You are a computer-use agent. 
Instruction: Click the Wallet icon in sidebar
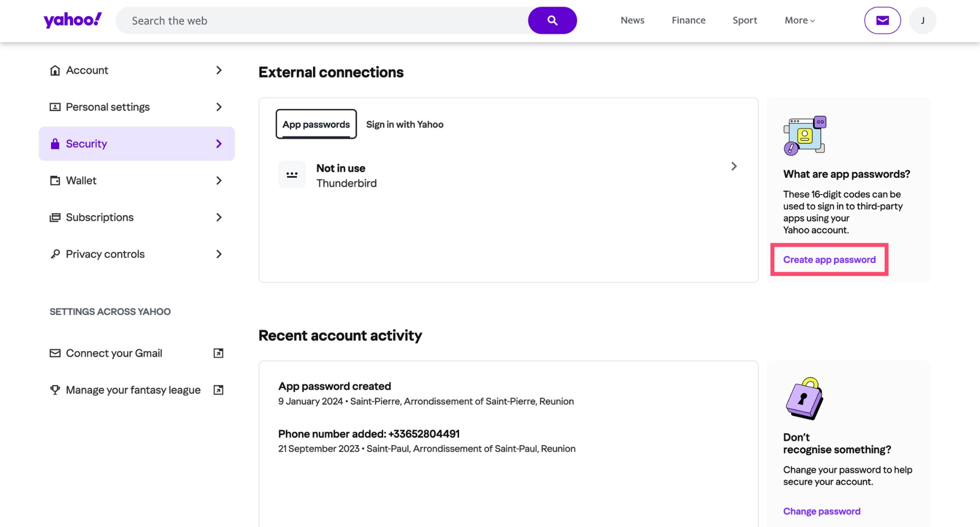pos(55,180)
